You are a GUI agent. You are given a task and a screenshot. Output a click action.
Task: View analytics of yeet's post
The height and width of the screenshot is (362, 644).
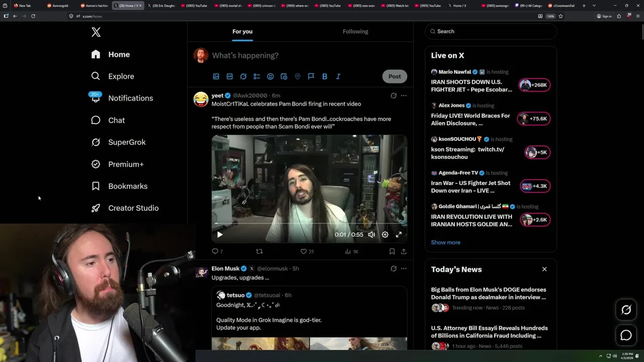click(351, 251)
